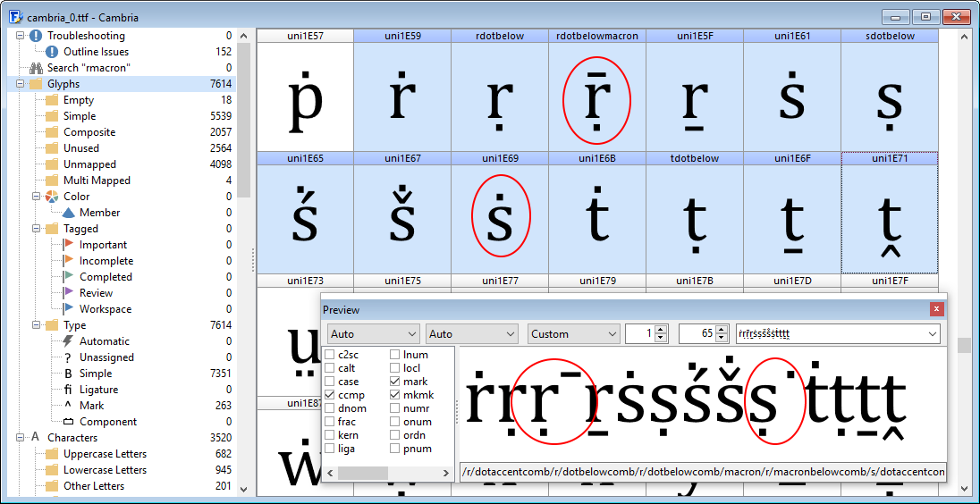The image size is (980, 504).
Task: Click the Outline Issues alert icon
Action: tap(52, 52)
